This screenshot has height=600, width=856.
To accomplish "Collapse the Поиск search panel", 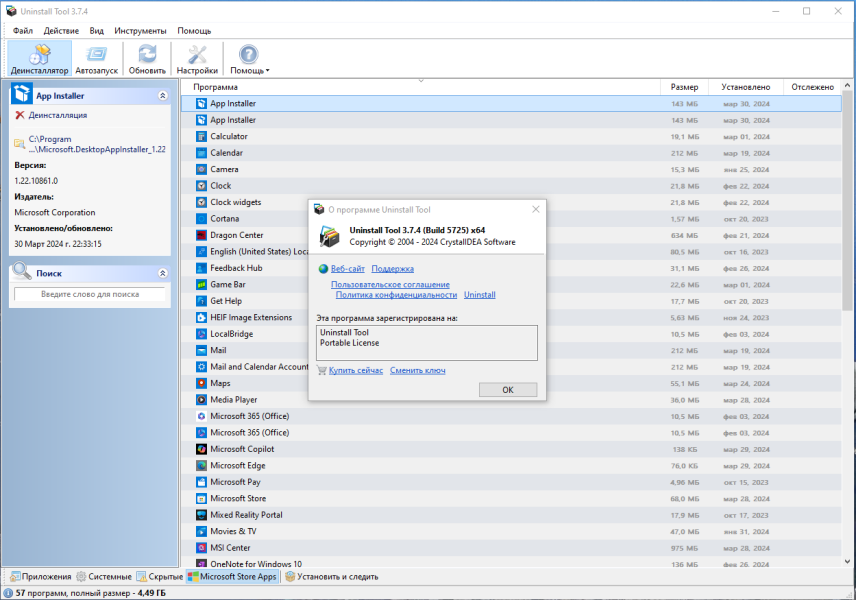I will coord(163,273).
